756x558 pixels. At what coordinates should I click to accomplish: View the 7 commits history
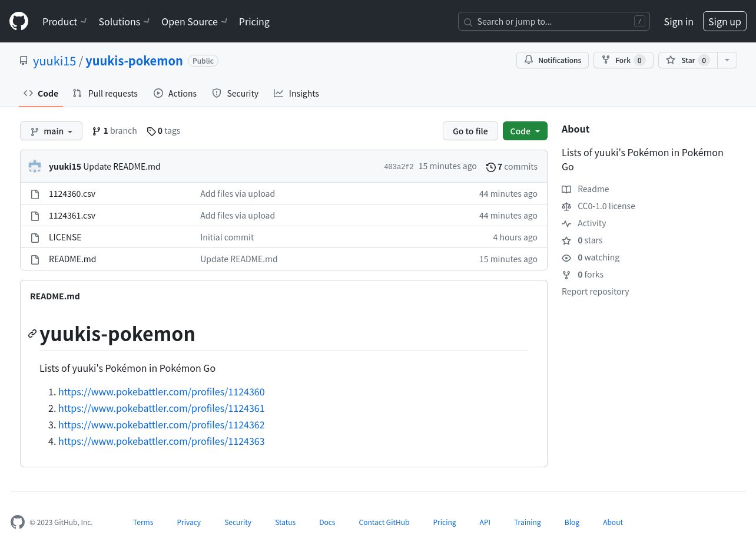coord(512,167)
